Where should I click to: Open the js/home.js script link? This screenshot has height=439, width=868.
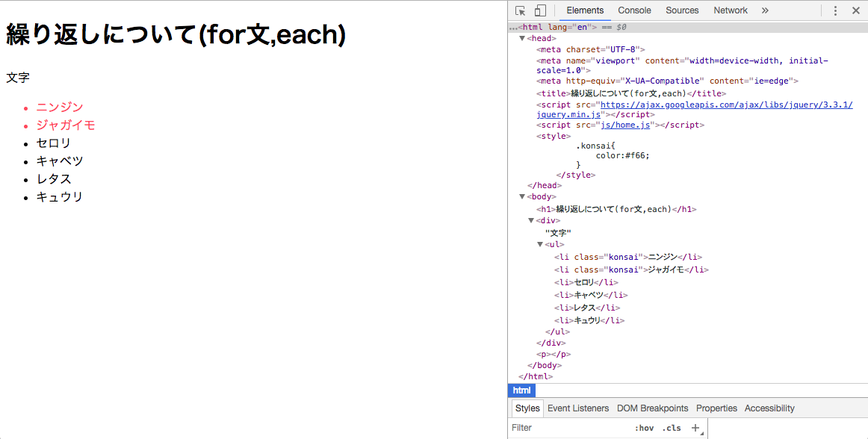click(x=625, y=125)
